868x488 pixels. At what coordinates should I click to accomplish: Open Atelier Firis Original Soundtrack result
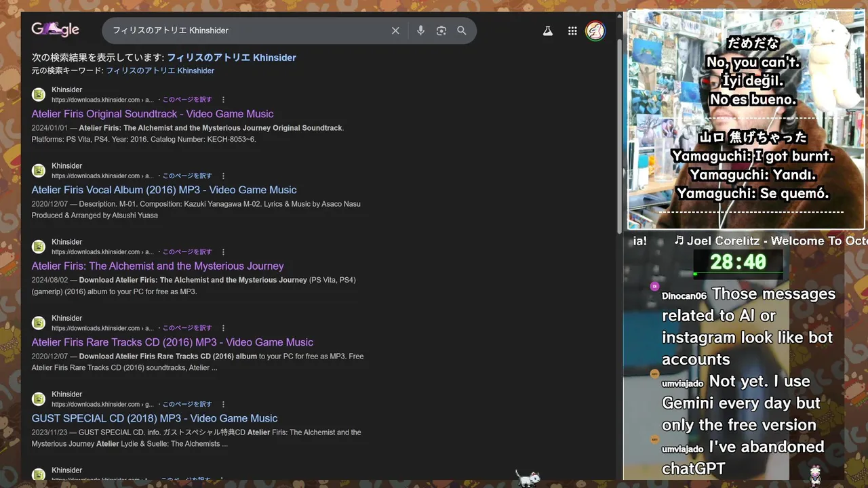click(x=153, y=114)
